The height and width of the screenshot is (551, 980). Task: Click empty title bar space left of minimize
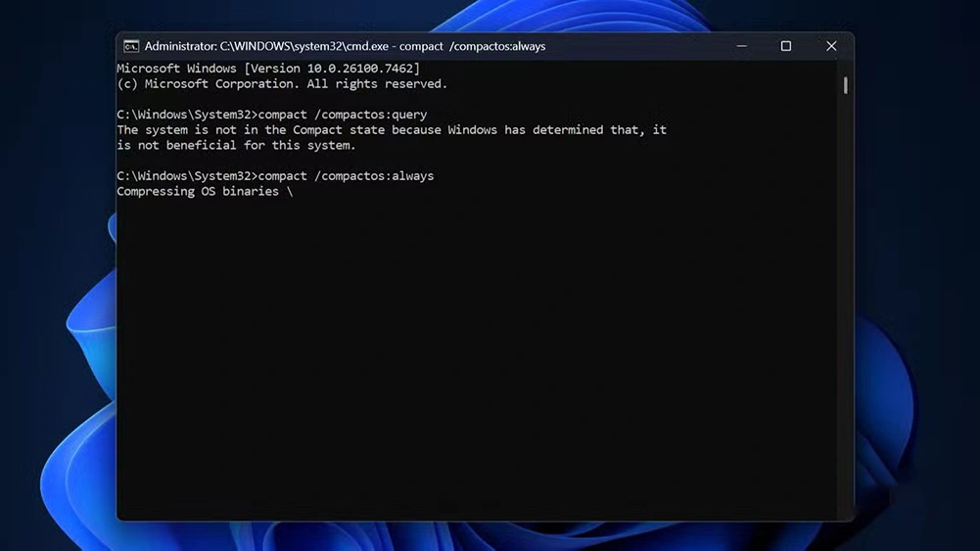tap(636, 46)
